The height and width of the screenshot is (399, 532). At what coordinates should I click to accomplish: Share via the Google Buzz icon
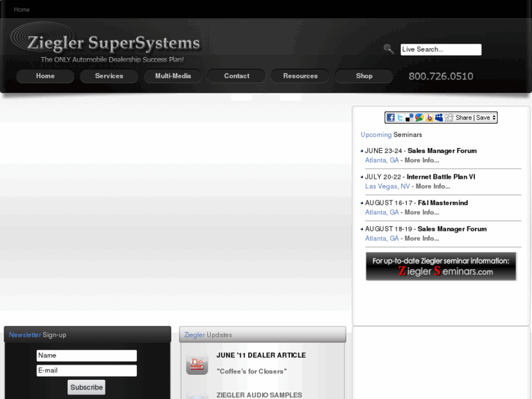click(419, 117)
